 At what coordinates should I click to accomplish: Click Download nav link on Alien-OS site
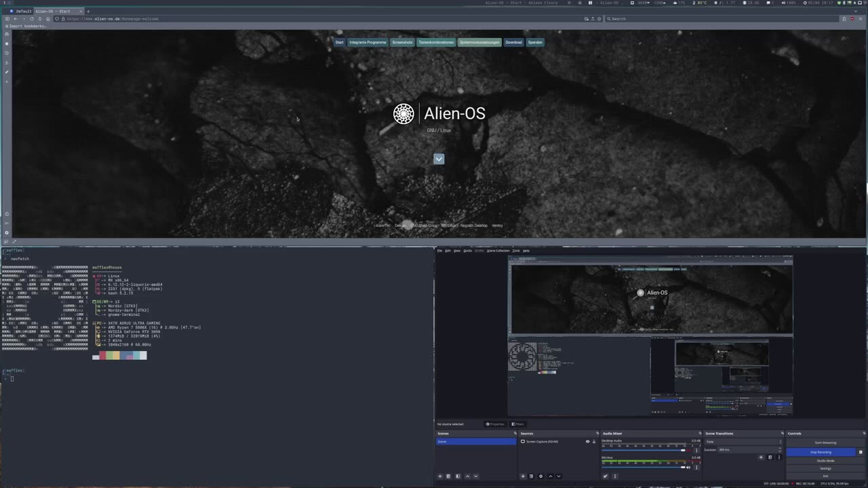[x=513, y=42]
